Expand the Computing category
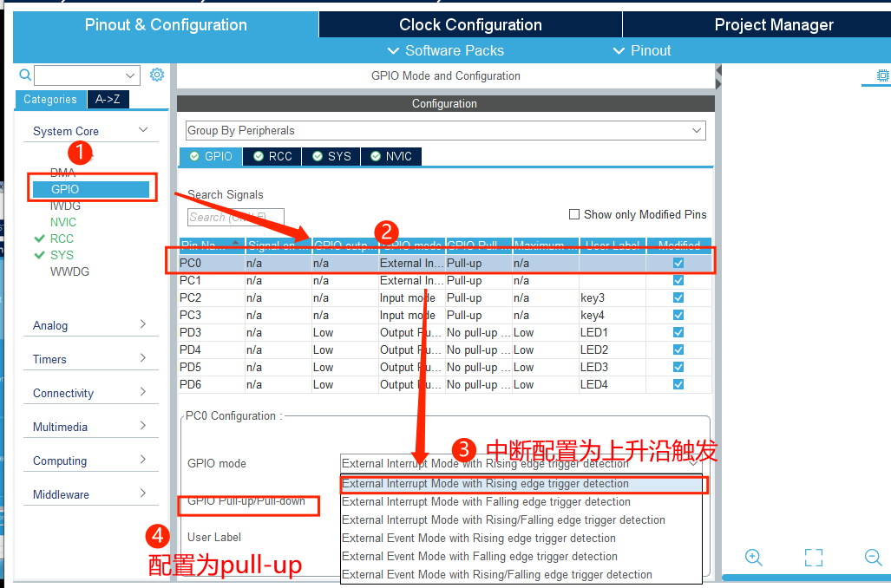 (x=91, y=461)
